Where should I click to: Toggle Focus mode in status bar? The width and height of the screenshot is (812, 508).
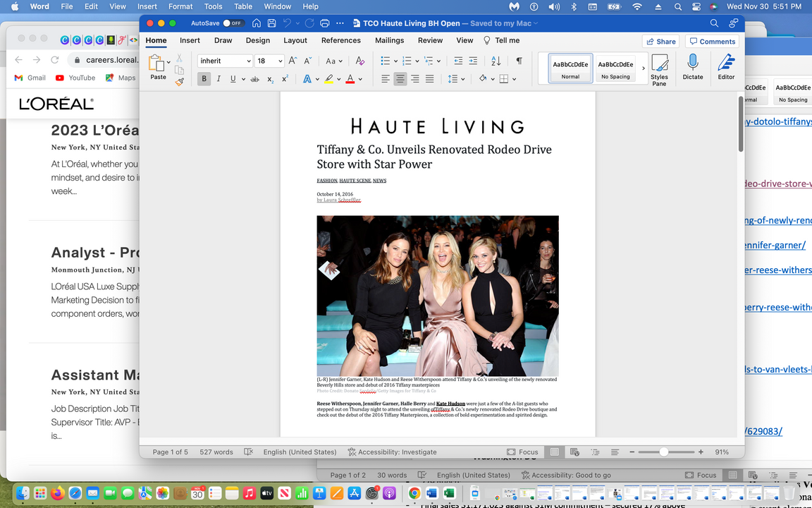(x=522, y=452)
